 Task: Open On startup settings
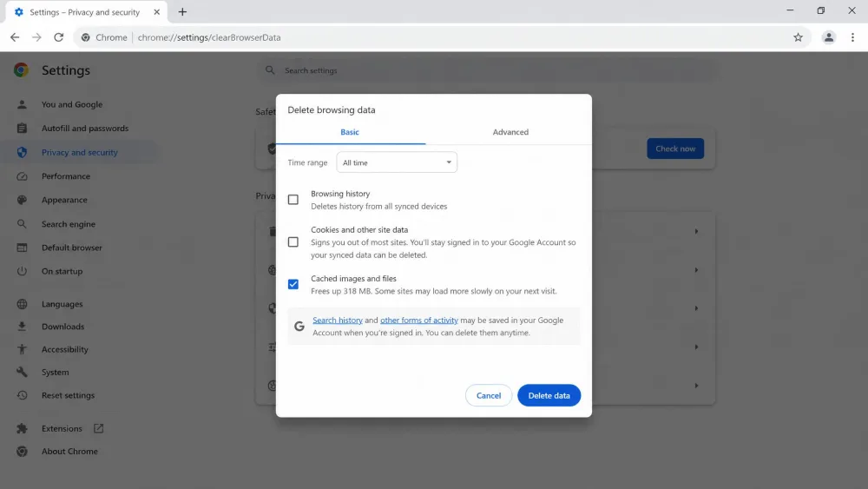point(62,271)
